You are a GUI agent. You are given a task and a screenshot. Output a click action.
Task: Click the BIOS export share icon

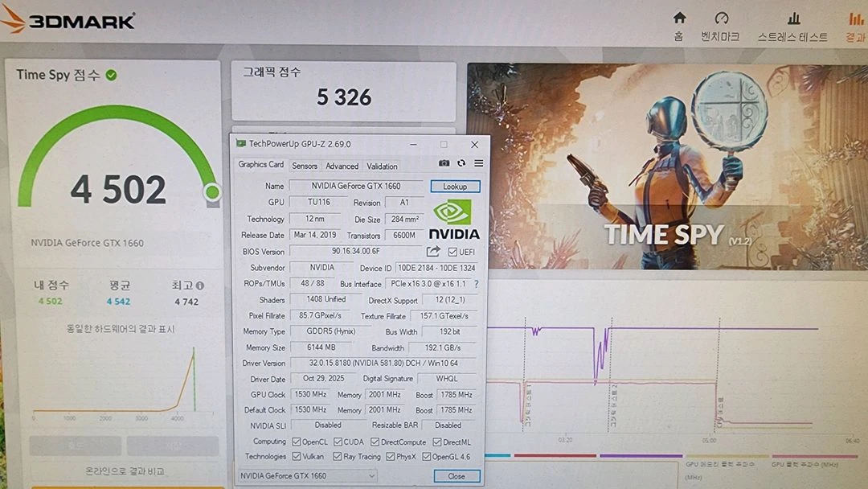click(433, 252)
